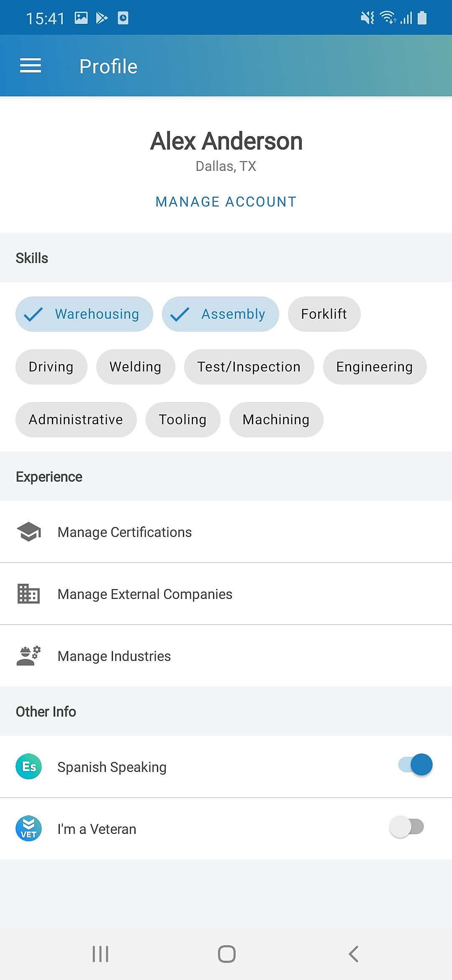Viewport: 452px width, 980px height.
Task: Select the Forklift skill chip
Action: (x=324, y=314)
